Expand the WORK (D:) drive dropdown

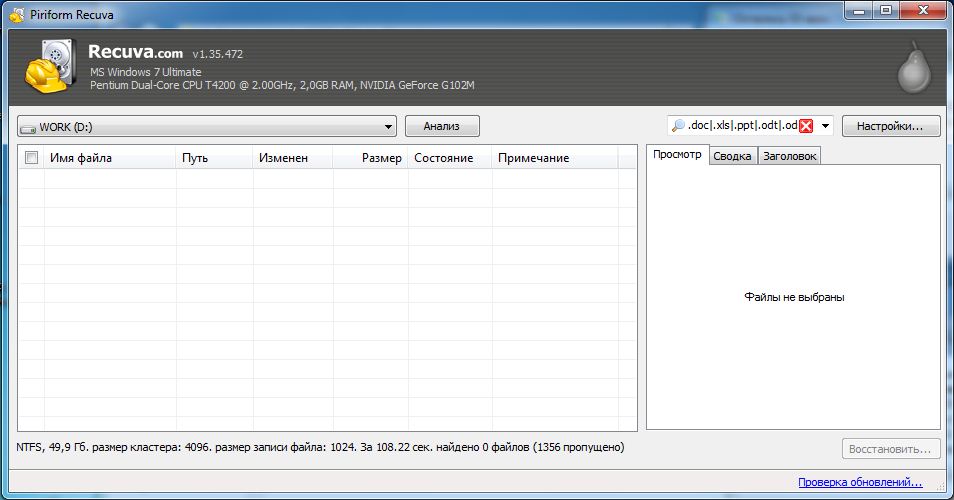point(388,127)
